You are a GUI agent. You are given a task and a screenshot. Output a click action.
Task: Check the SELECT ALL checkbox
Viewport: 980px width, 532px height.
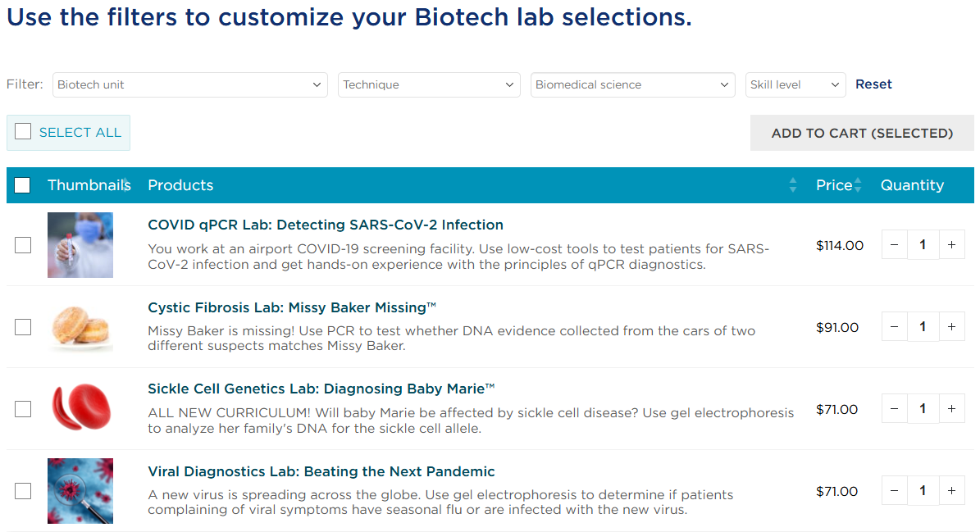tap(23, 132)
